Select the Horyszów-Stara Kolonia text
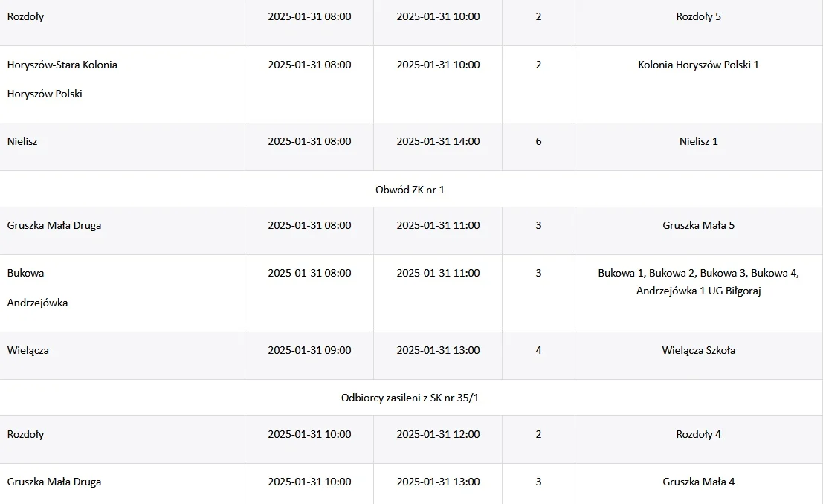 click(x=62, y=65)
